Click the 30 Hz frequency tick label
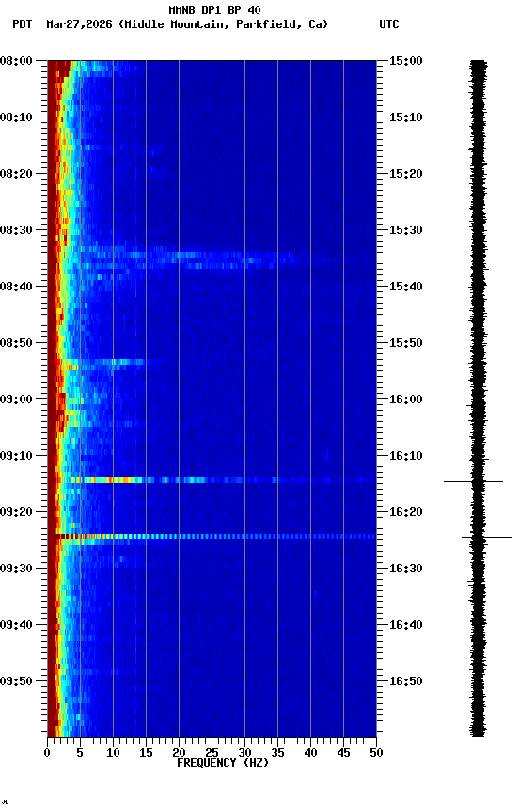 [244, 753]
